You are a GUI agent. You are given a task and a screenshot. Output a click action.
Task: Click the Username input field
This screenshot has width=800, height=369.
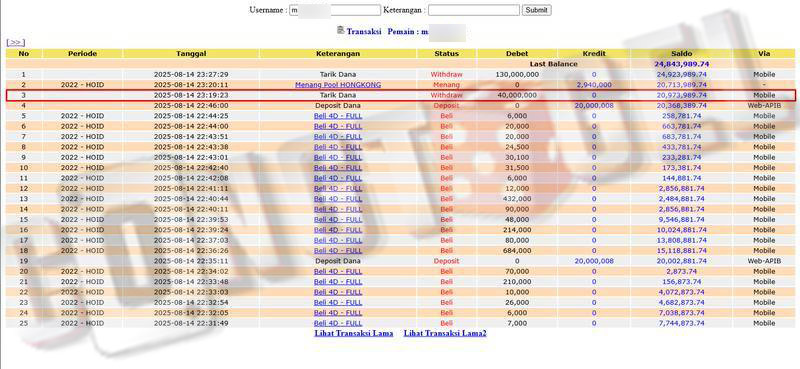point(335,10)
